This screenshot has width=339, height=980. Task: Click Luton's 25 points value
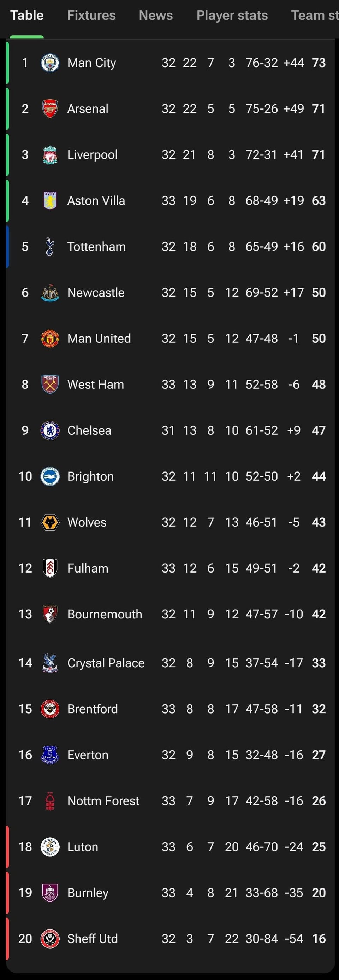319,847
